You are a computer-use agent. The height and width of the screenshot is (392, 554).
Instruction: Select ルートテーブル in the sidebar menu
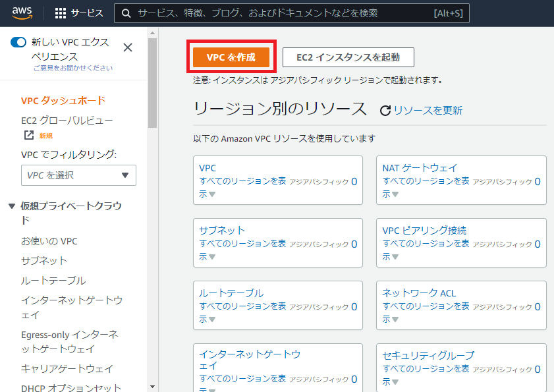pos(53,281)
